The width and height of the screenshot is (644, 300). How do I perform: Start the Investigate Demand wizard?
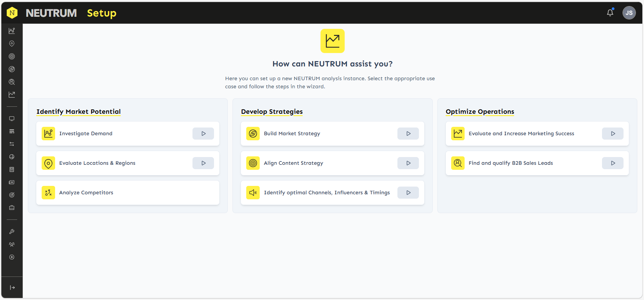coord(203,134)
